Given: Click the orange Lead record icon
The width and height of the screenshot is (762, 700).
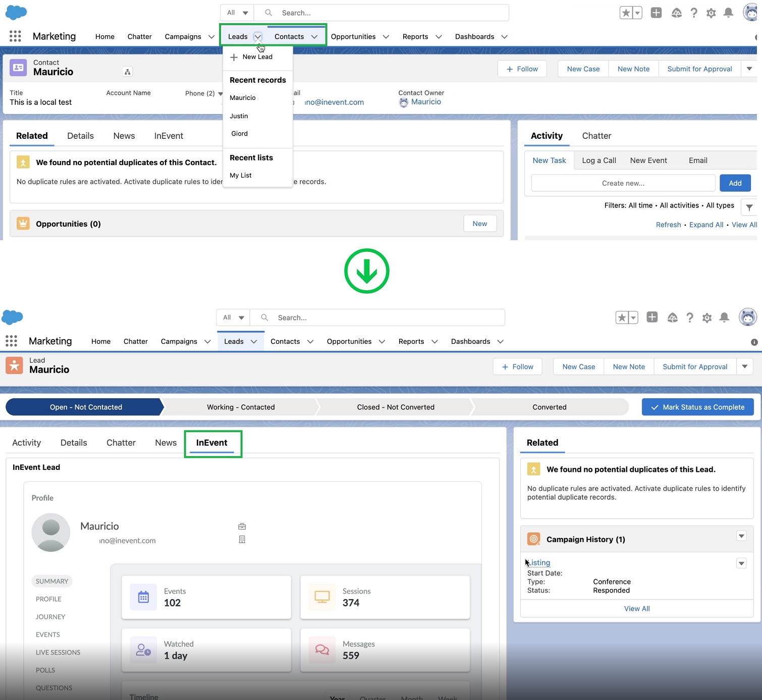Looking at the screenshot, I should click(x=14, y=365).
